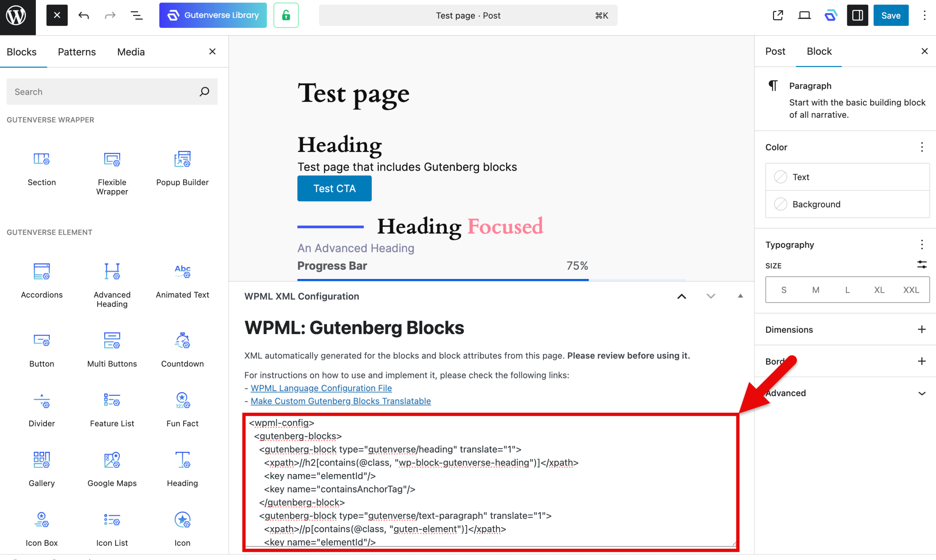Open Document Overview list icon
Screen dimensions: 936x560
[136, 15]
